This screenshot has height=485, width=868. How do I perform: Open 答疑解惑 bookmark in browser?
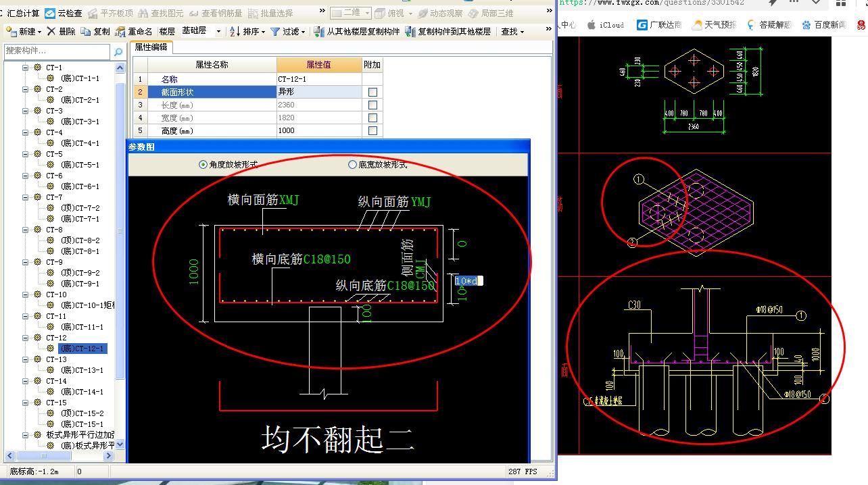click(x=769, y=25)
